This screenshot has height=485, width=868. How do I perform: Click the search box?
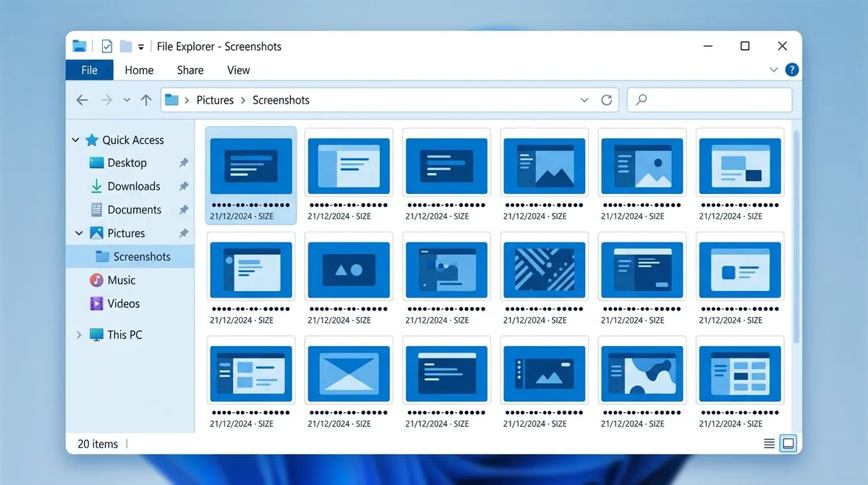tap(710, 100)
